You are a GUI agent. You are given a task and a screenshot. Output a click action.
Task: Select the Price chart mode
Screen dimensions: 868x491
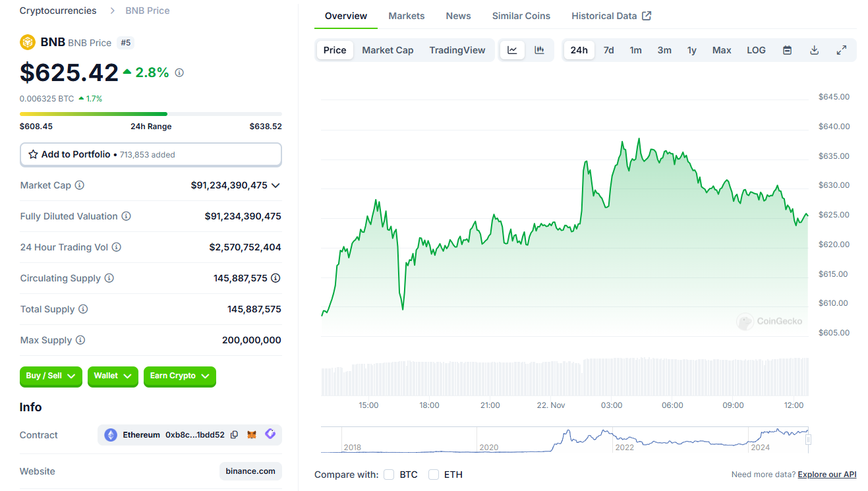coord(335,50)
